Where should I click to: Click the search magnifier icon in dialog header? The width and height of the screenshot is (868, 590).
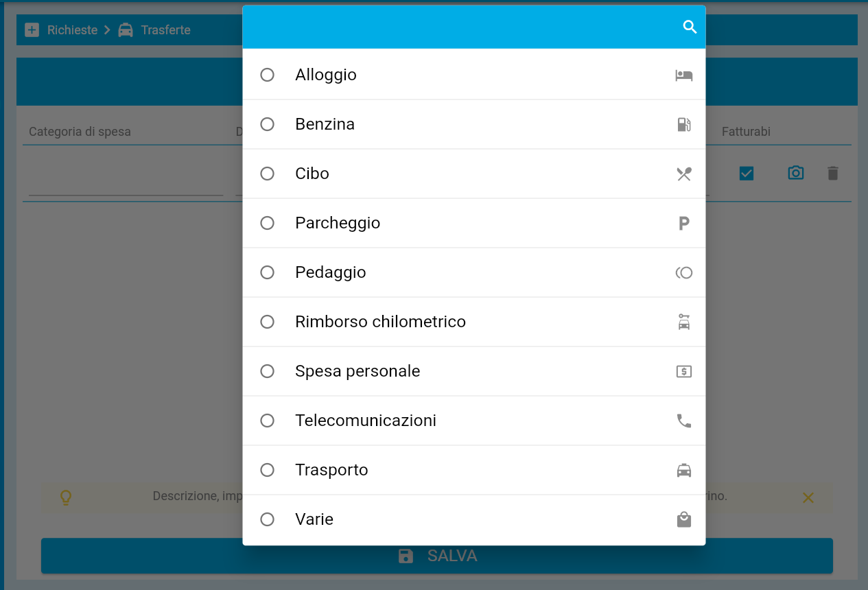pos(690,27)
